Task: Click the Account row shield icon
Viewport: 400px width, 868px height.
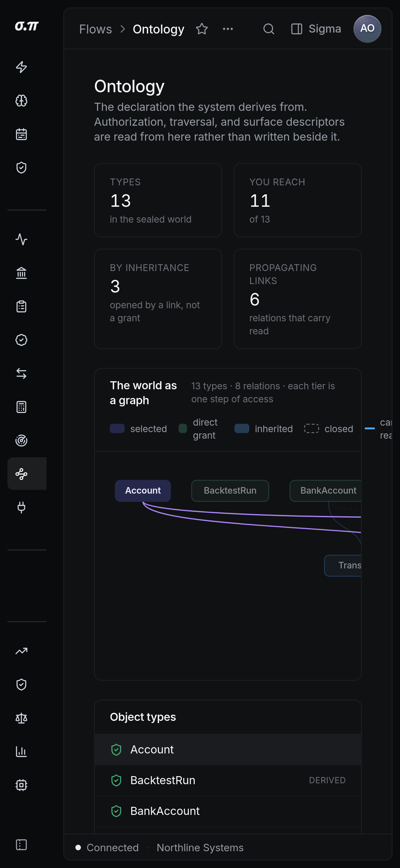Action: 116,750
